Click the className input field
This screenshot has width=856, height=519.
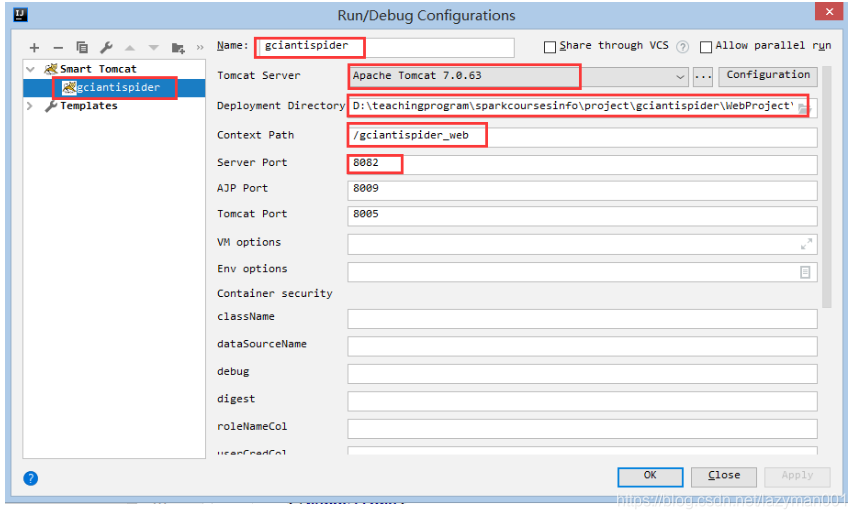[582, 319]
